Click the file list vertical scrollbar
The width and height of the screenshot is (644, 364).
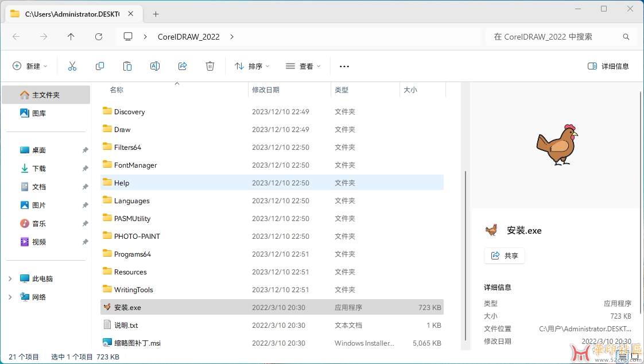click(x=465, y=255)
